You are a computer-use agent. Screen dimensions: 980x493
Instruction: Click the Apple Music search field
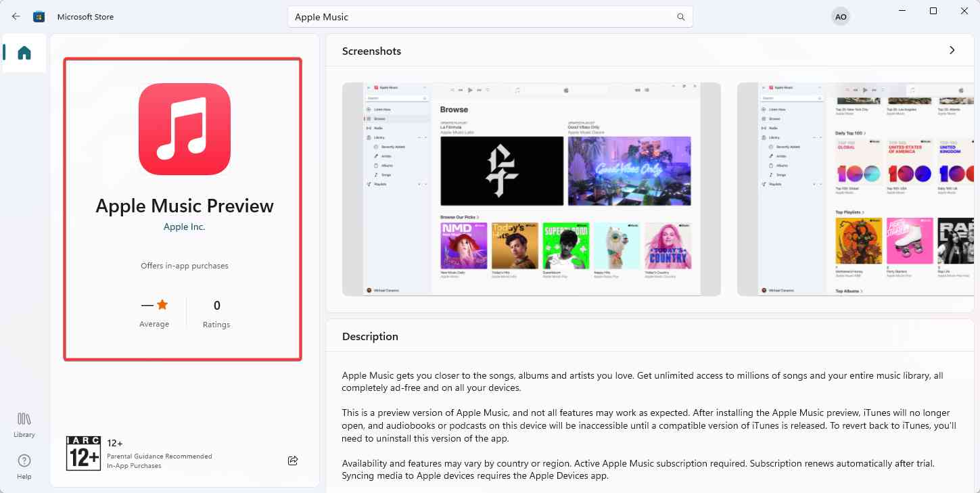pos(490,17)
